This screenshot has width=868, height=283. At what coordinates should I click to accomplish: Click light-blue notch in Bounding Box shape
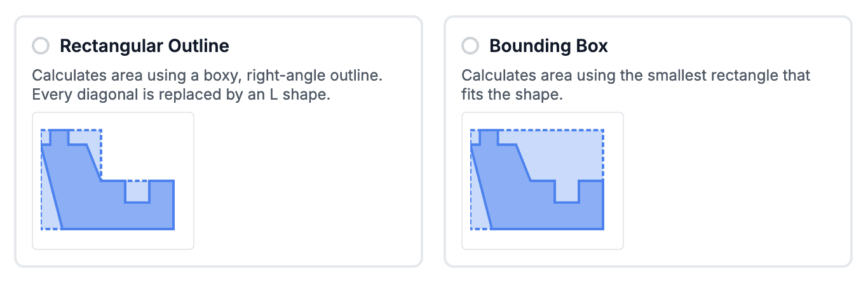coord(567,190)
